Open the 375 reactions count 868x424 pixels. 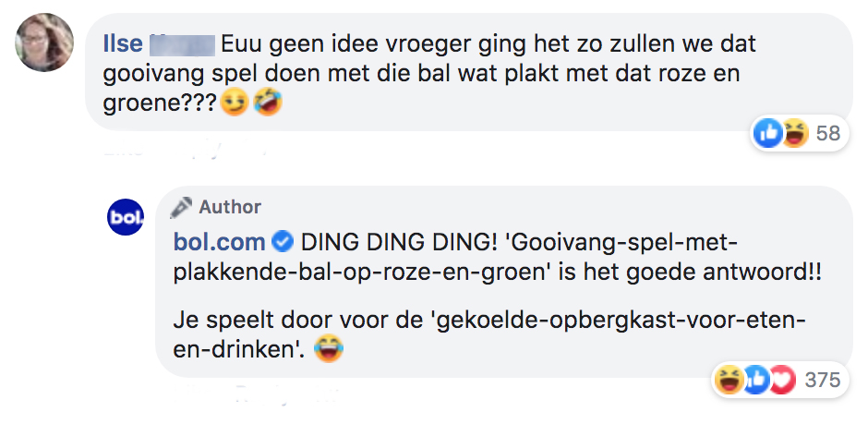[x=821, y=380]
